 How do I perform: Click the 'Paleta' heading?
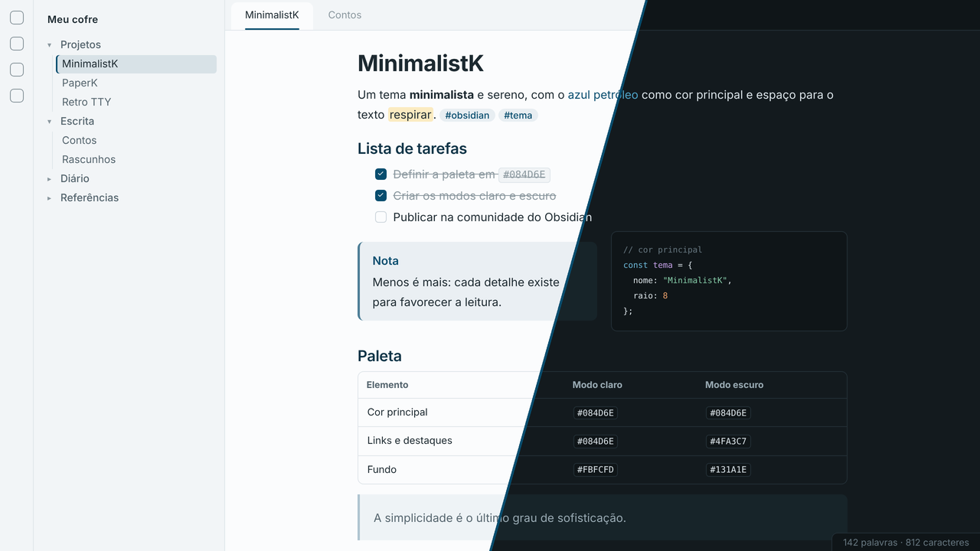point(380,356)
